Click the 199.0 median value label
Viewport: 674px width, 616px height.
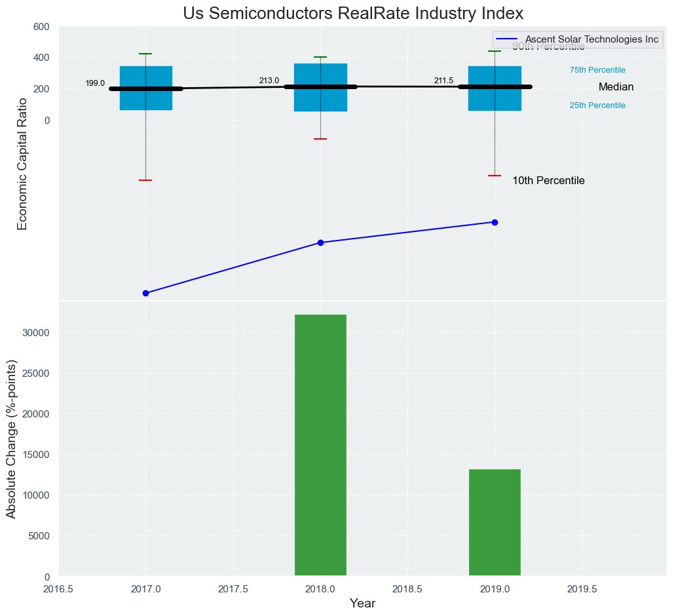pos(95,83)
